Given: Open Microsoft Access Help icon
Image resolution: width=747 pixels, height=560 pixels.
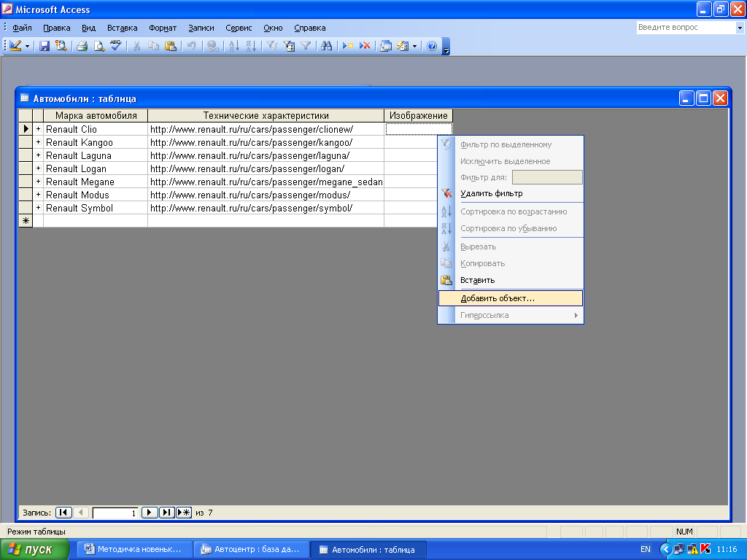Looking at the screenshot, I should point(432,46).
